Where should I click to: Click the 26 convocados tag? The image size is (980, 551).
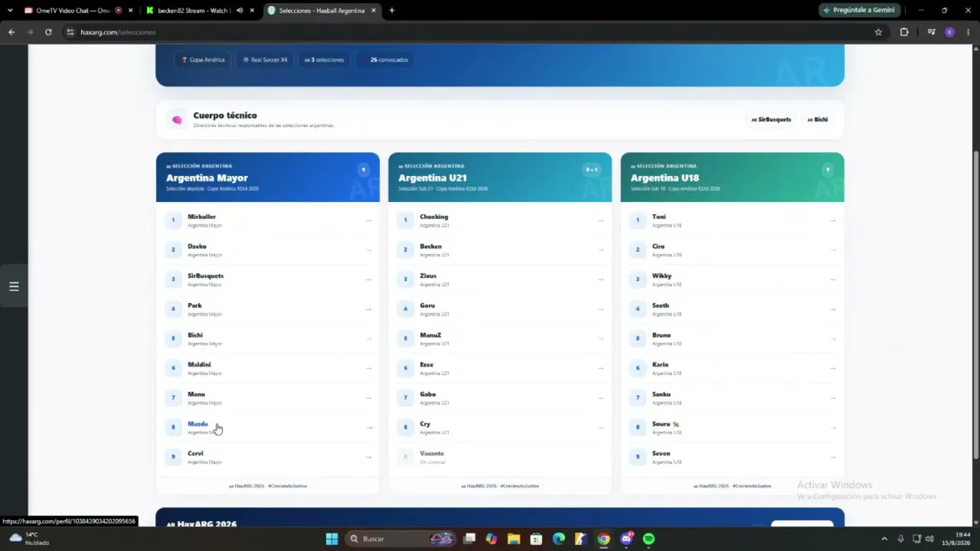385,60
